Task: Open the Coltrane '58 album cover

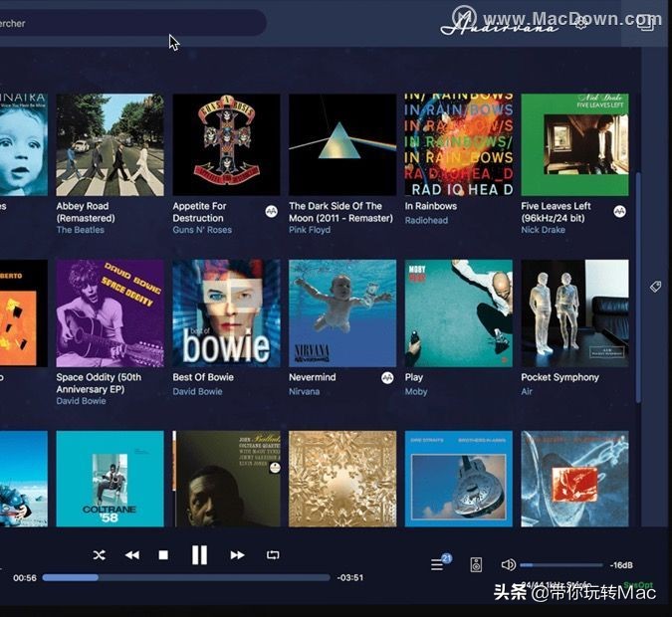Action: click(111, 479)
